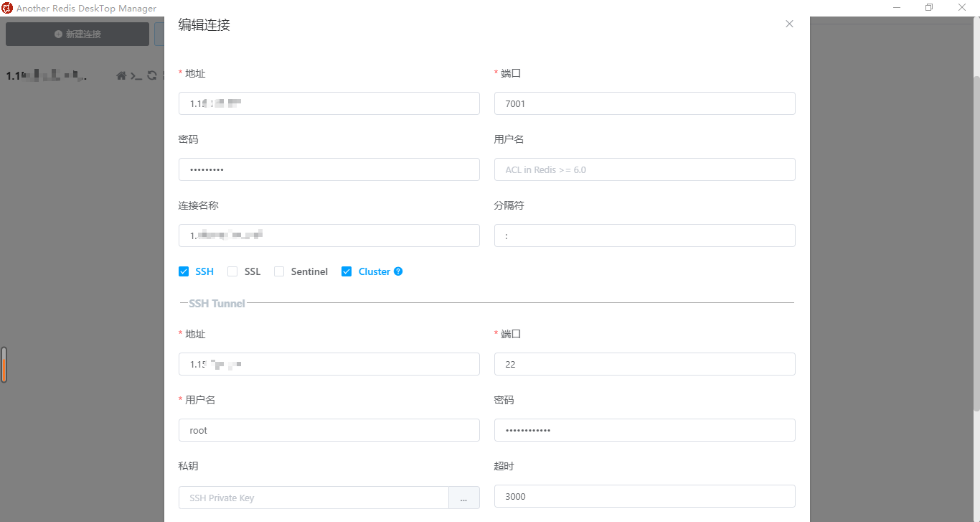This screenshot has width=980, height=522.
Task: Click the plus icon on 新建连接
Action: (x=58, y=34)
